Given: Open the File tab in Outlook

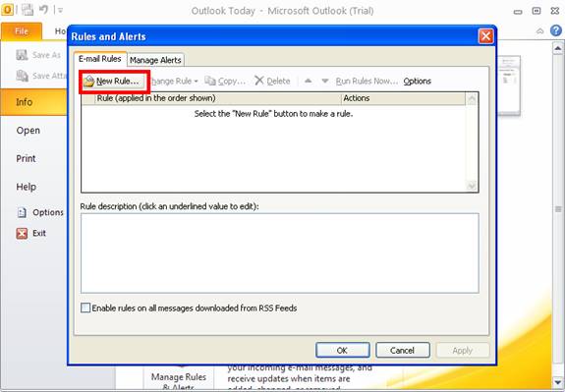Looking at the screenshot, I should [22, 31].
